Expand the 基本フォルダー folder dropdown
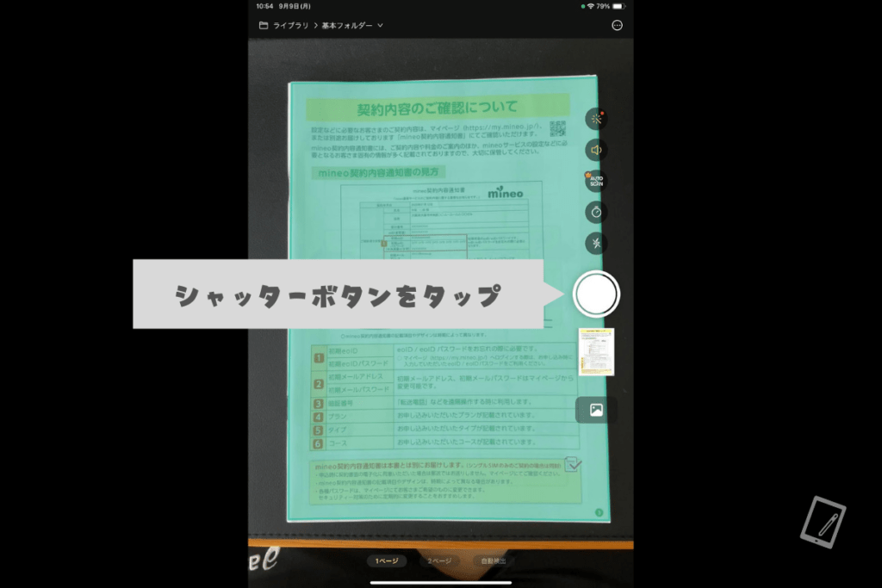This screenshot has height=588, width=882. click(x=352, y=25)
